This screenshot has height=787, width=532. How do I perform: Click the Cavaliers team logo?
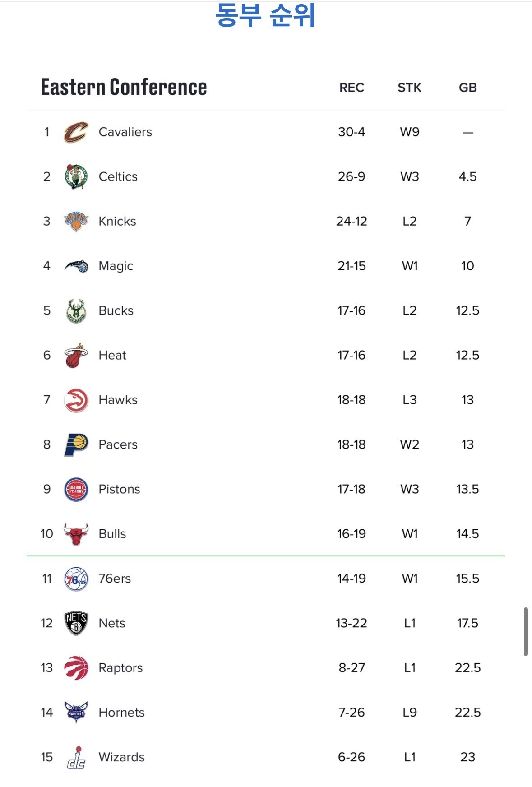click(76, 132)
